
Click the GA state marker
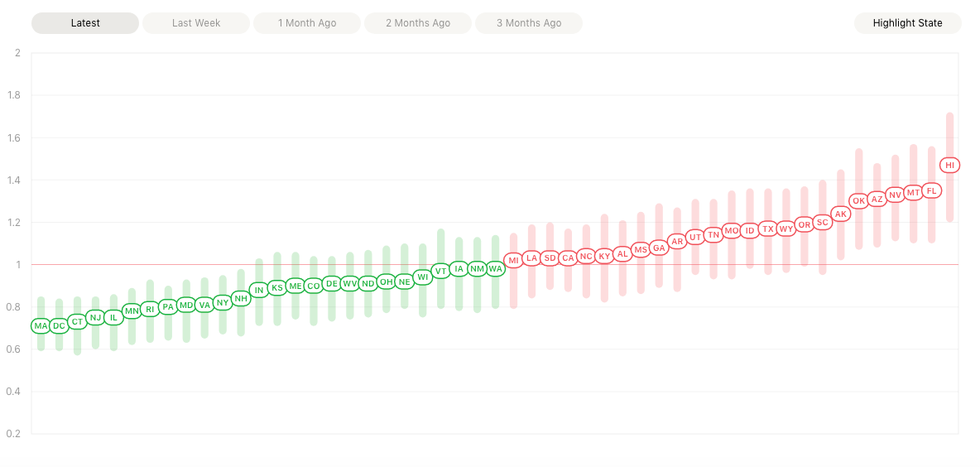pos(659,248)
